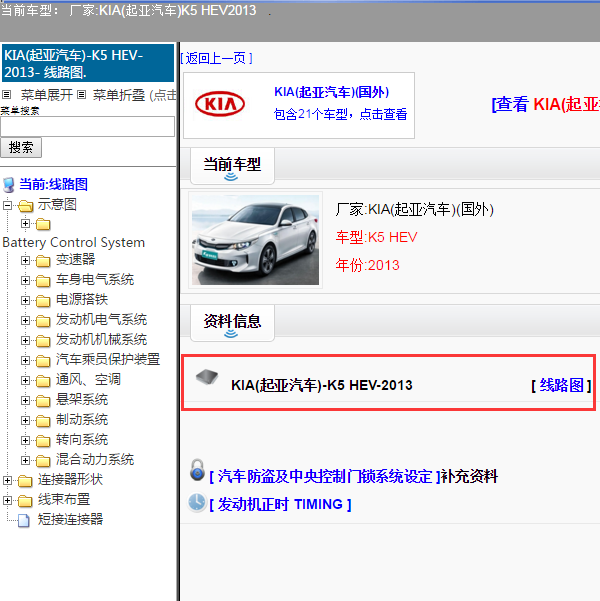Open the 当前车型 tab
Image resolution: width=600 pixels, height=601 pixels.
232,166
